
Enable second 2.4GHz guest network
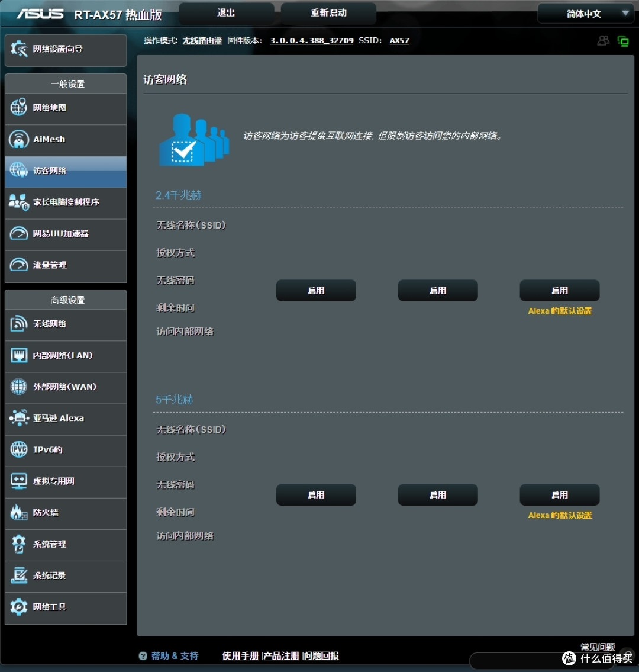coord(438,291)
